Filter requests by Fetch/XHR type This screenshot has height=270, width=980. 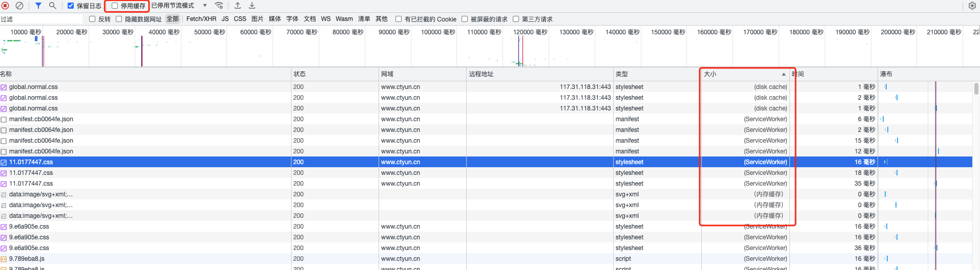coord(201,19)
